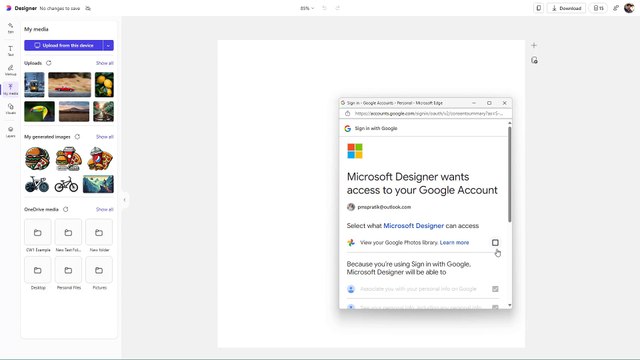Click the undo arrow in top bar

(324, 8)
